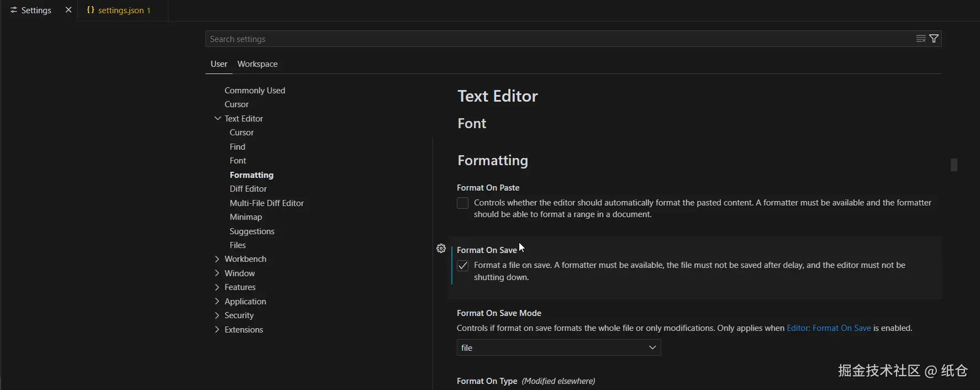The image size is (980, 390).
Task: Select Minimap in the settings tree
Action: 246,217
